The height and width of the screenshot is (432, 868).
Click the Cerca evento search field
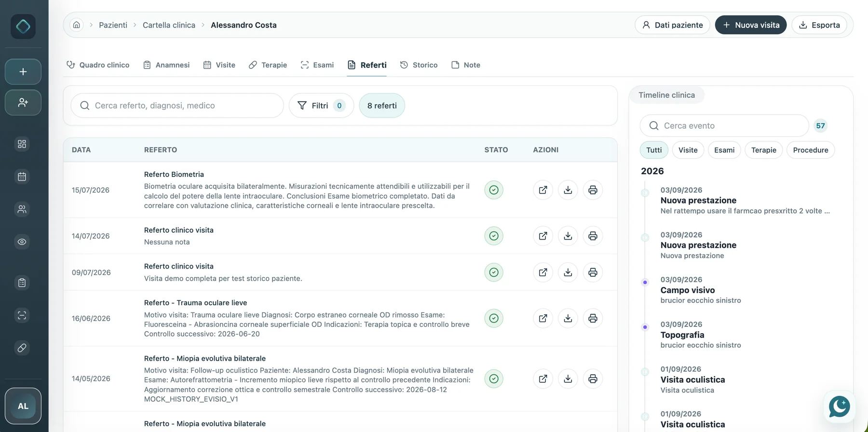pos(724,126)
